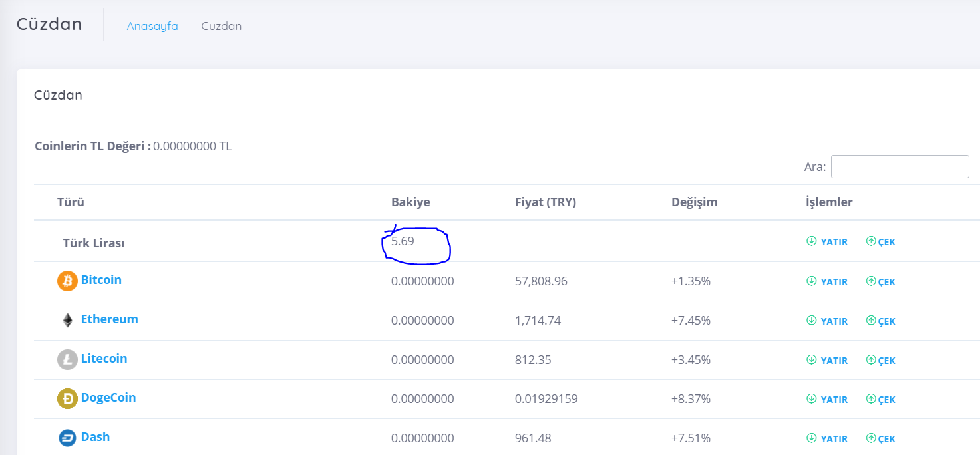This screenshot has width=980, height=455.
Task: Sort table by Türü column header
Action: pyautogui.click(x=71, y=202)
